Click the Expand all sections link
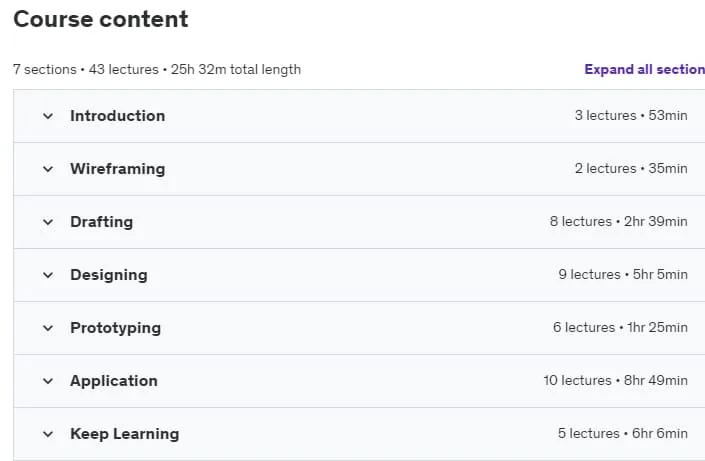The width and height of the screenshot is (705, 461). 644,69
